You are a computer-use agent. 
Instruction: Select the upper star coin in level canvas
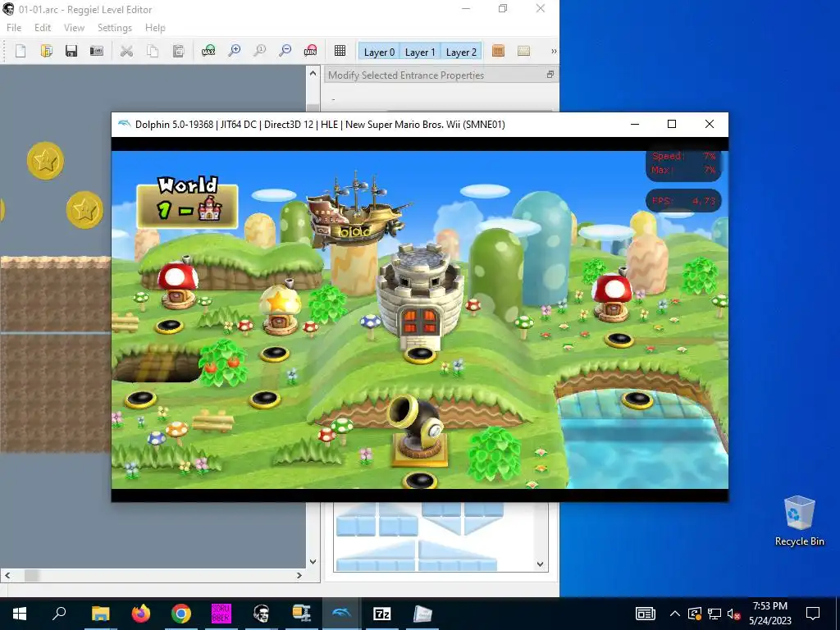pos(46,161)
